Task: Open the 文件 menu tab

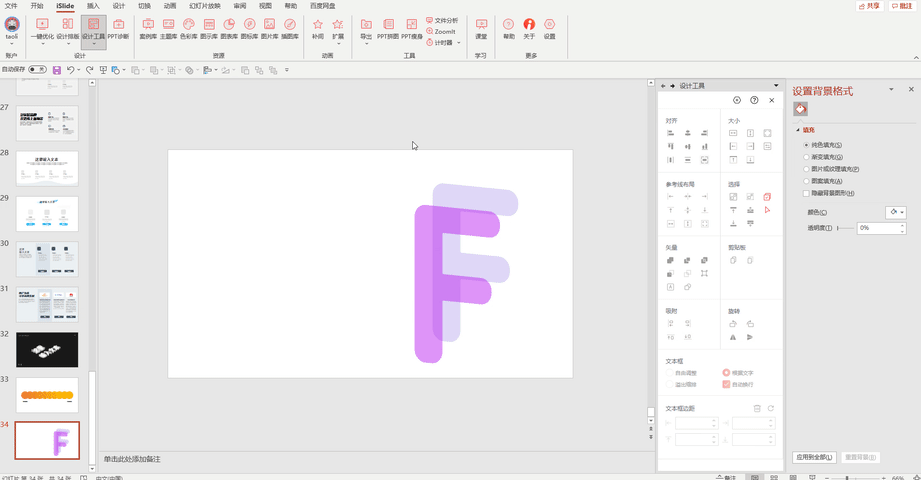Action: coord(11,6)
